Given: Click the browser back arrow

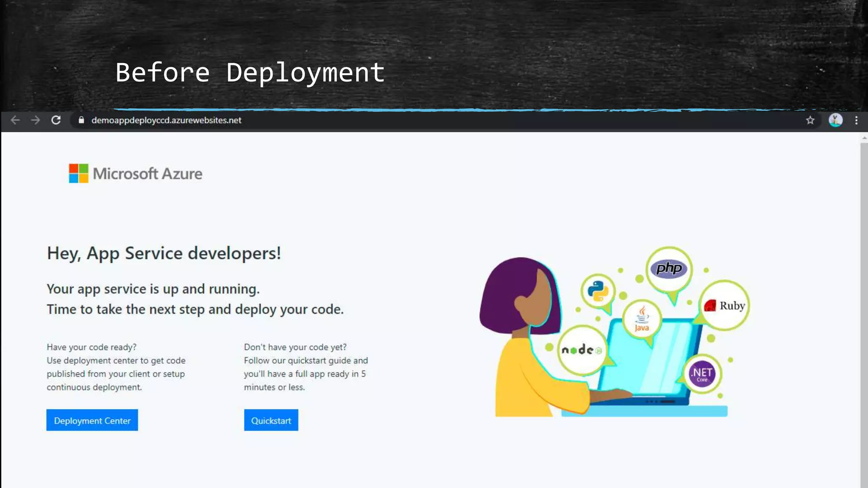Looking at the screenshot, I should coord(15,120).
